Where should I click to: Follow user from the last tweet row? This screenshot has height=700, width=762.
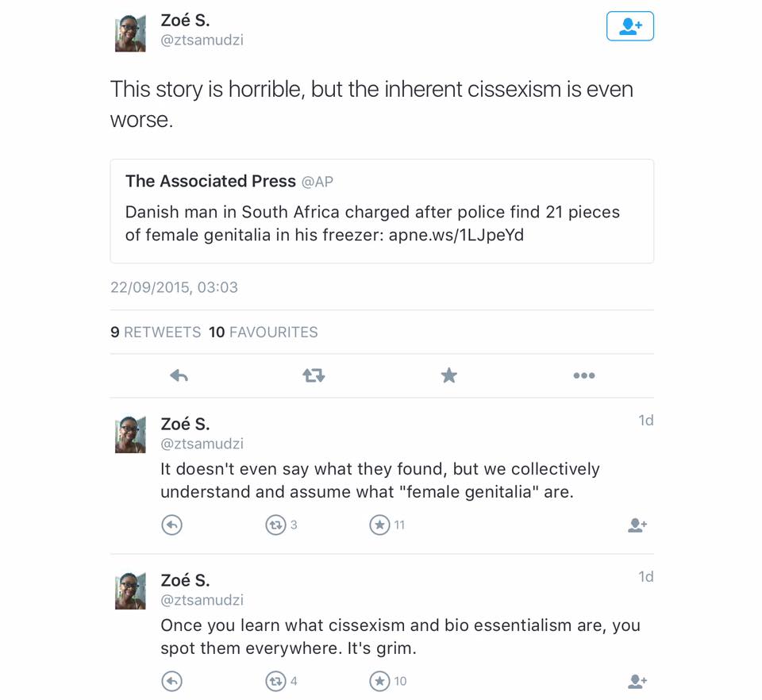point(637,682)
